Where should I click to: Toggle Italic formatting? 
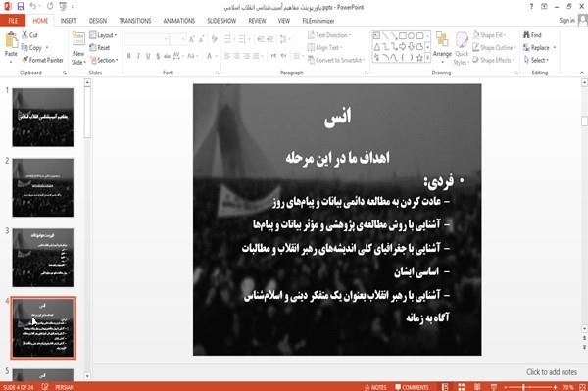point(138,56)
